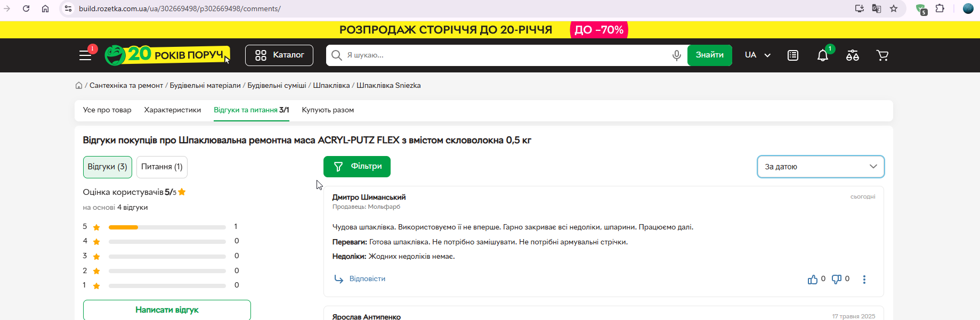Open the comparison scales icon

[853, 55]
